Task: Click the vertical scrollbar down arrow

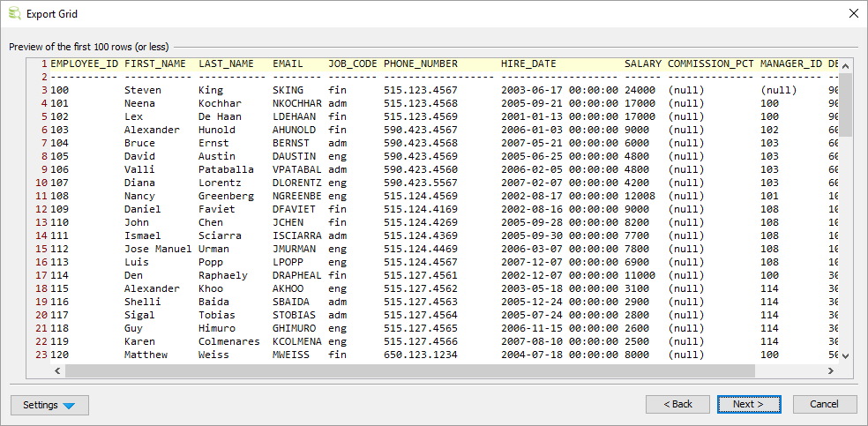Action: (845, 355)
